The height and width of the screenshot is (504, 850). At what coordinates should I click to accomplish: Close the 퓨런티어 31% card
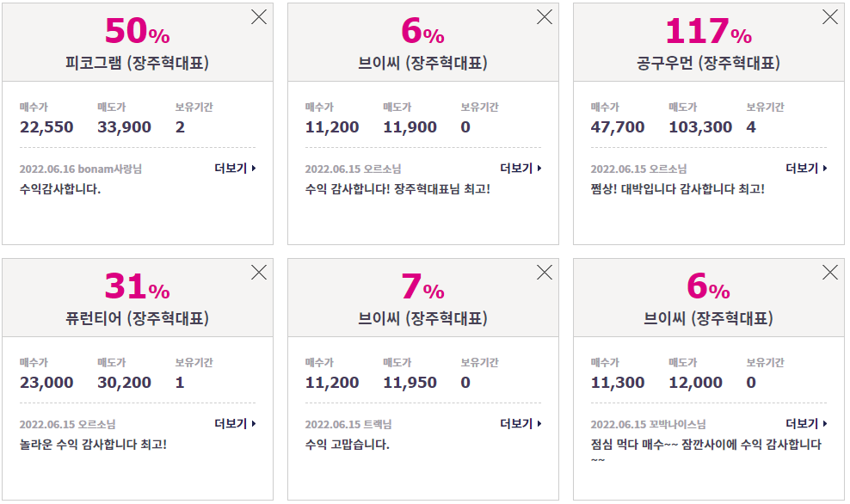click(x=259, y=273)
